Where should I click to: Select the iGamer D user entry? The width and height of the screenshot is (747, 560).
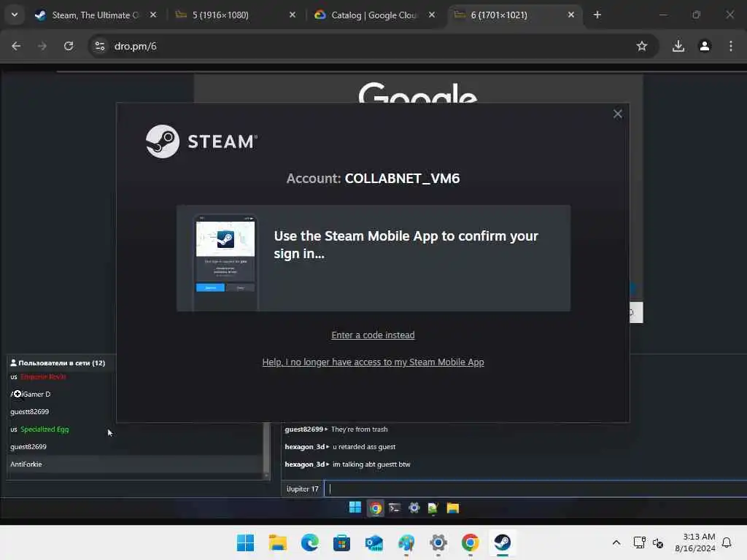31,394
